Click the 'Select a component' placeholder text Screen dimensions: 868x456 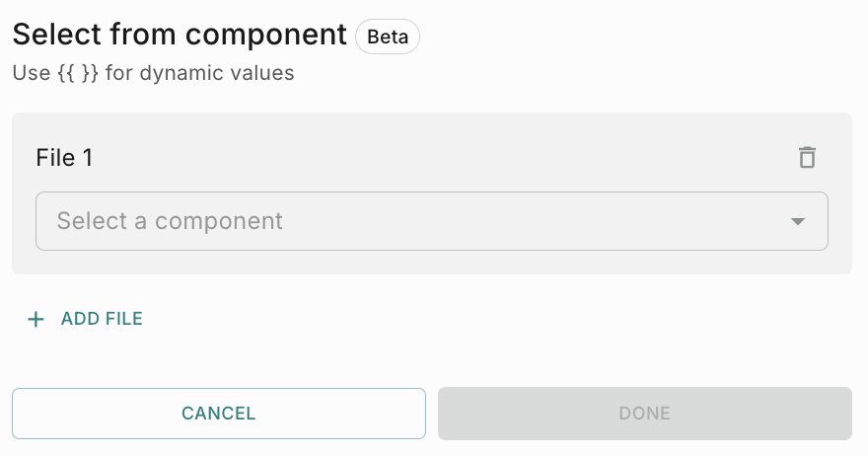tap(170, 221)
